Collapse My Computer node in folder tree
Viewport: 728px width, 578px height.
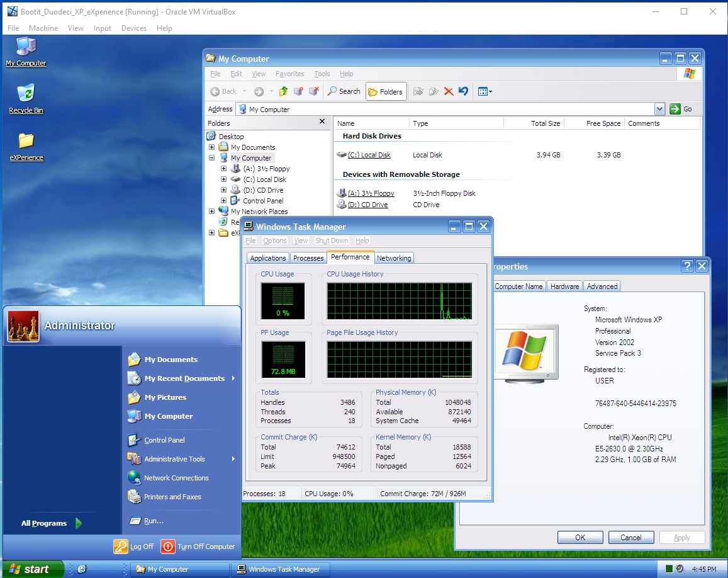[x=211, y=158]
